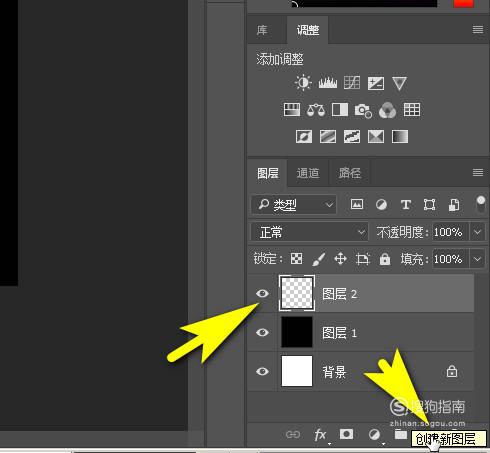Add a Black & White adjustment
This screenshot has width=490, height=453.
tap(340, 110)
